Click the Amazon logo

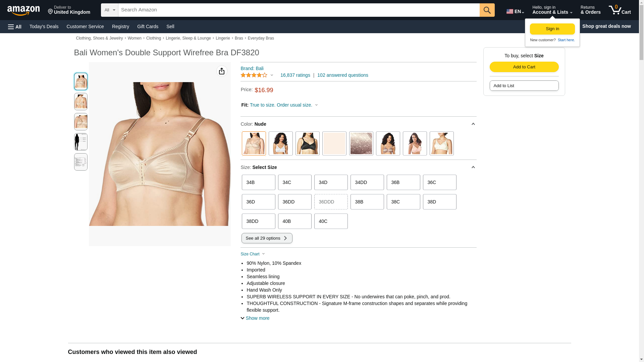[x=23, y=10]
